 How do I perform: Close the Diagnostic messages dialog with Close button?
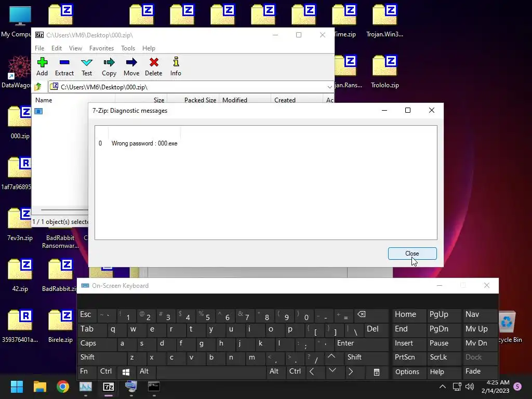[412, 254]
